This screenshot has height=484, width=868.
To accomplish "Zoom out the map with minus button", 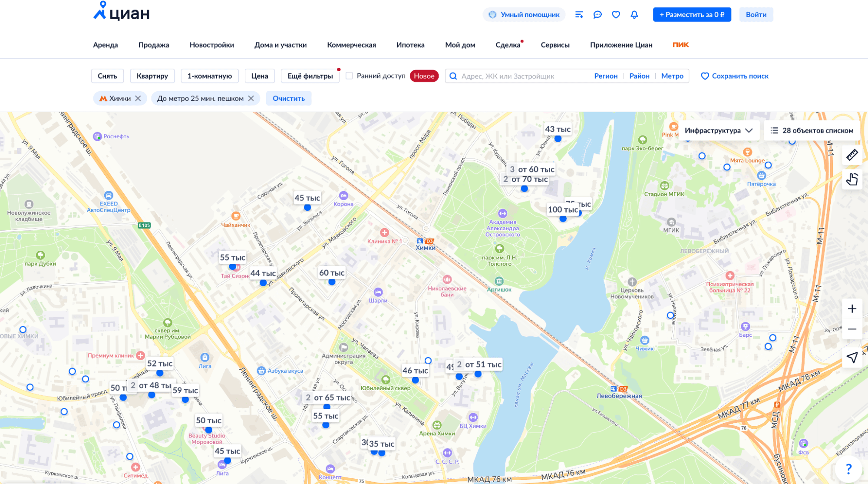I will (x=852, y=329).
